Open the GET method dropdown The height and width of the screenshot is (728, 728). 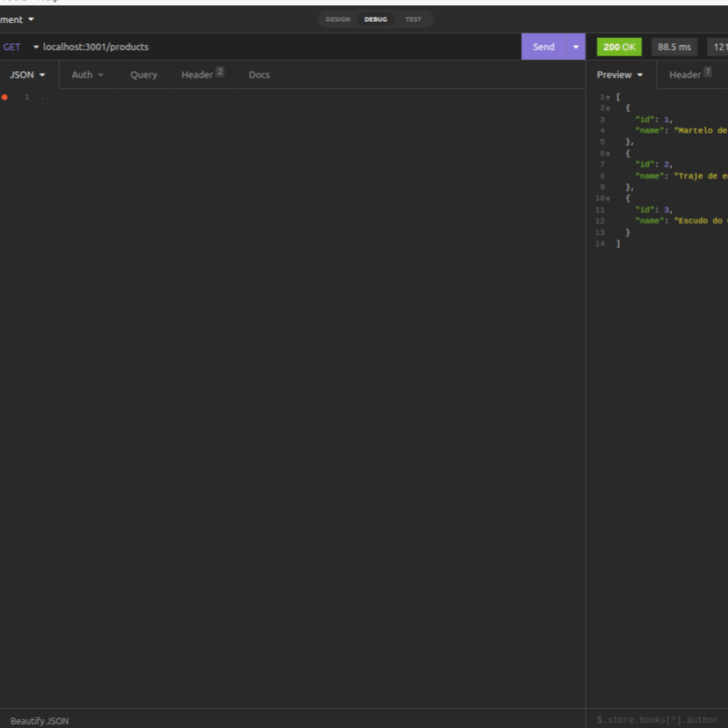[x=19, y=47]
